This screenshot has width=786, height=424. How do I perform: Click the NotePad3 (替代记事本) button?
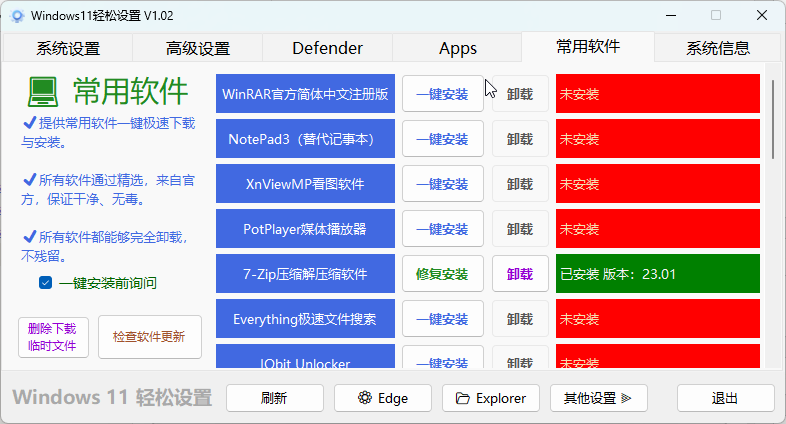[305, 139]
